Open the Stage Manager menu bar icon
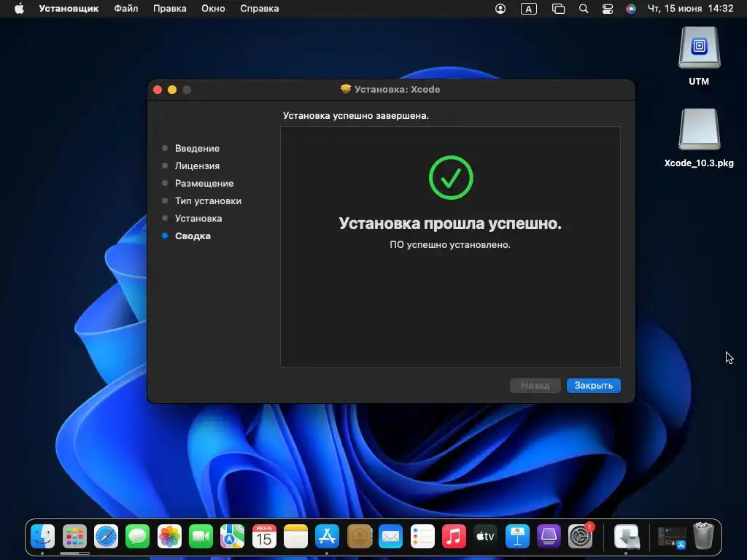This screenshot has width=747, height=560. [x=558, y=9]
